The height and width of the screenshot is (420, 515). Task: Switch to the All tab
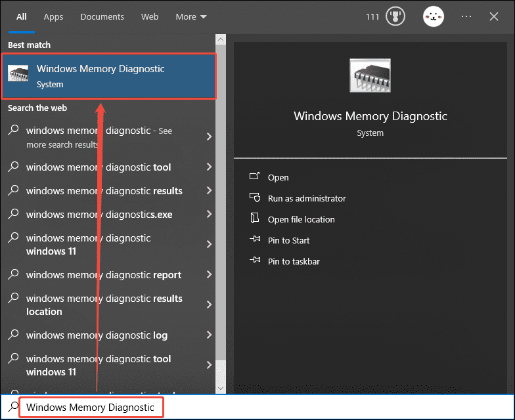point(22,17)
